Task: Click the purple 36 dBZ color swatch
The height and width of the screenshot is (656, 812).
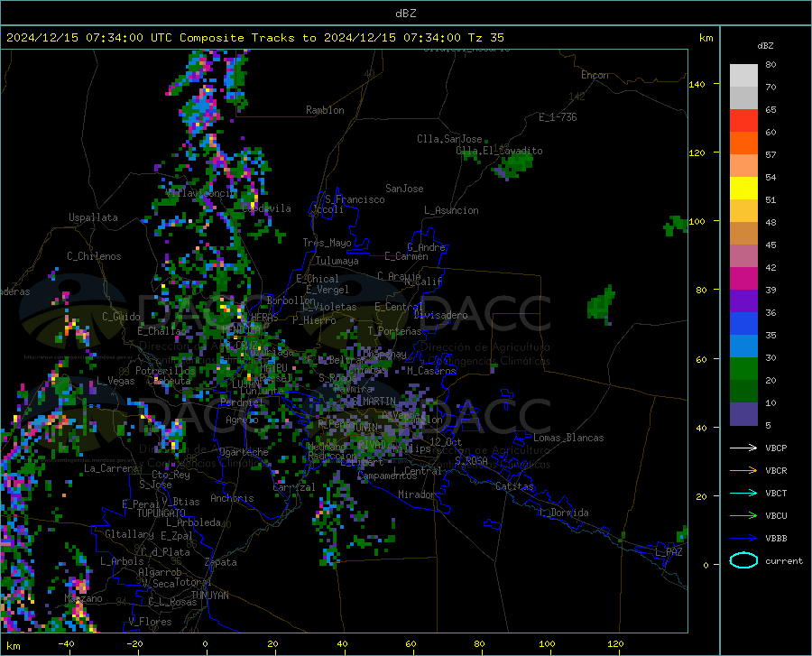Action: (x=743, y=301)
